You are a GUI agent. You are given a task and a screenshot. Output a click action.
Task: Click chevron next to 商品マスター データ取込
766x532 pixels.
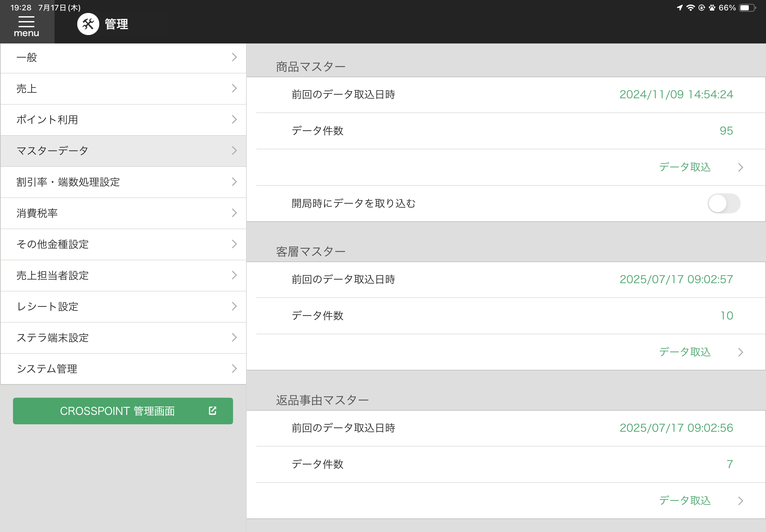(740, 167)
